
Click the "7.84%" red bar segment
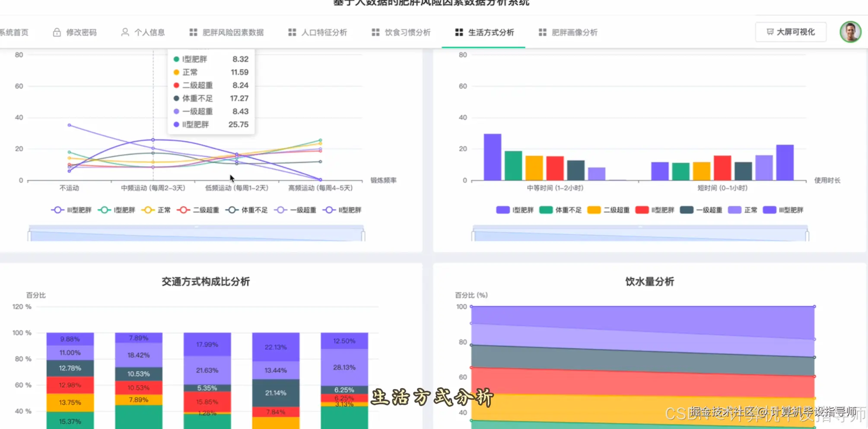point(276,412)
